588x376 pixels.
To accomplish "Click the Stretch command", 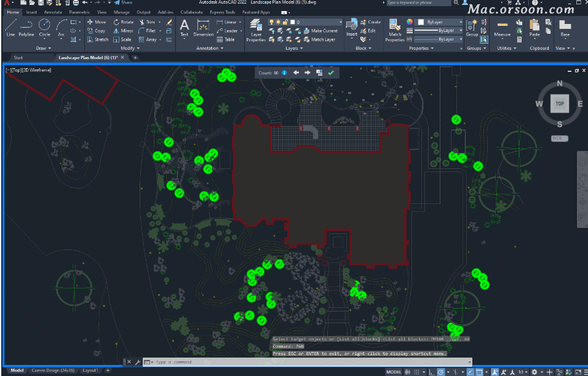I will point(98,39).
